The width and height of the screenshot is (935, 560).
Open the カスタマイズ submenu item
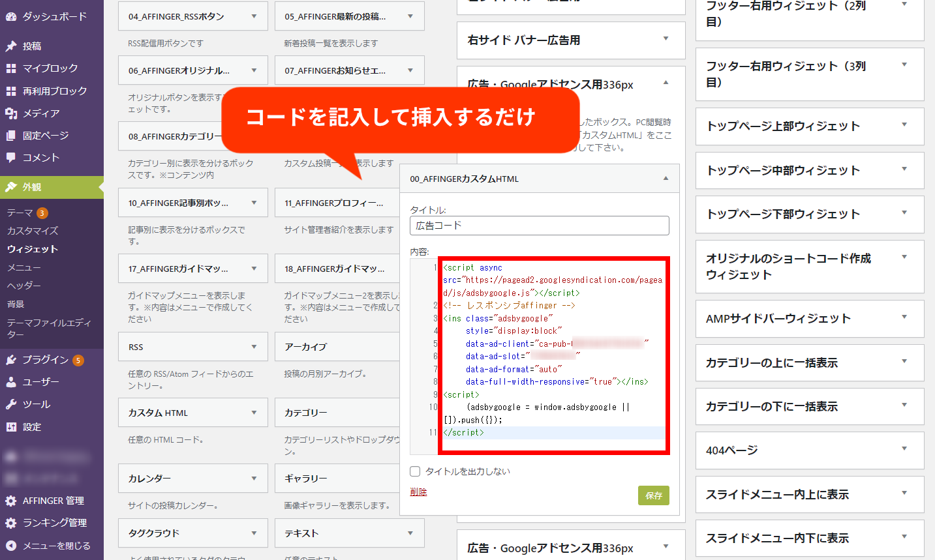click(x=33, y=231)
